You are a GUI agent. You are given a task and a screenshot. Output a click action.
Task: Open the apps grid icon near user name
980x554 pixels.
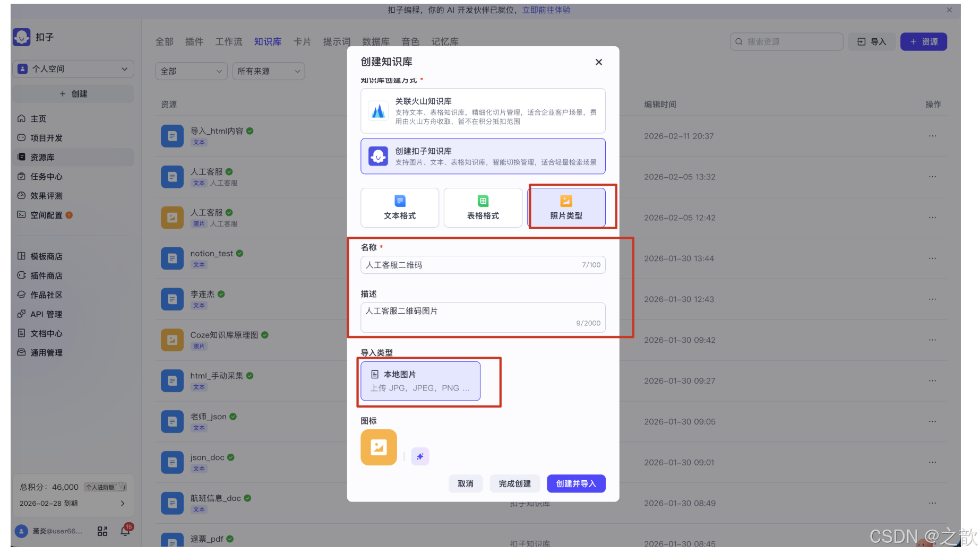tap(102, 531)
